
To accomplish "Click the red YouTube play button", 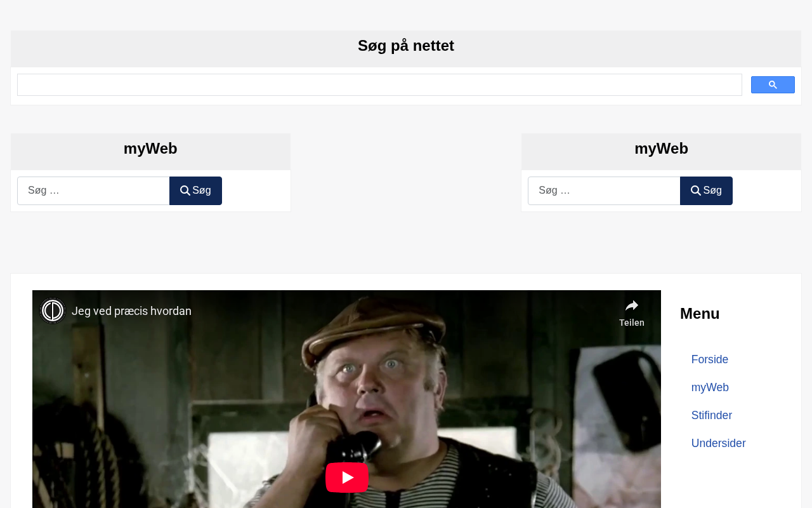I will 347,478.
